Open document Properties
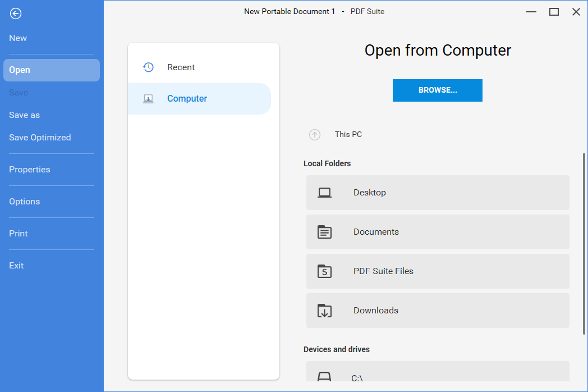The height and width of the screenshot is (392, 588). (x=30, y=170)
